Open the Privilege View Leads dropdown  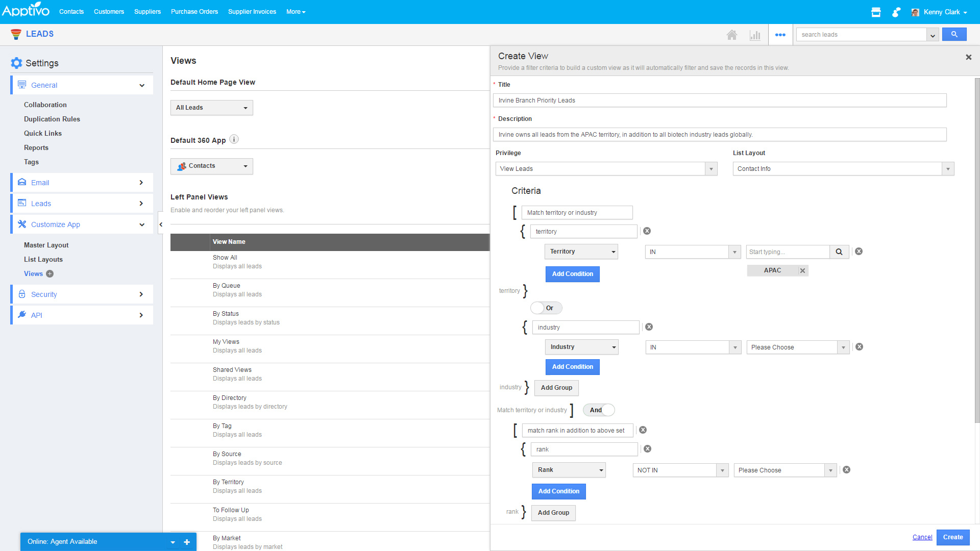[x=606, y=169]
